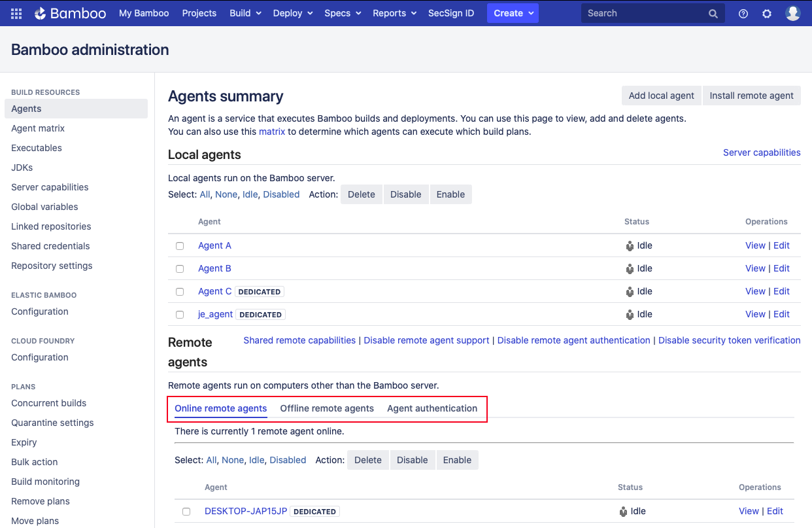Disable remote agent support
Screen dimensions: 812x528
(x=426, y=340)
